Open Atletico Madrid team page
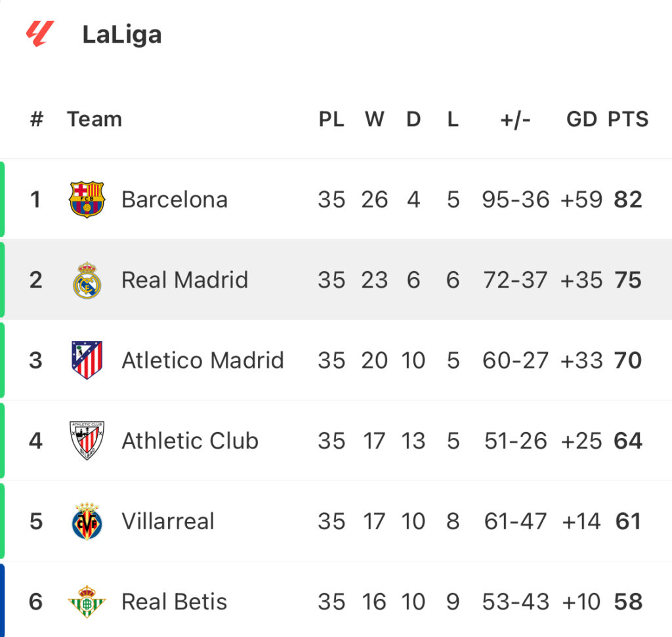Image resolution: width=672 pixels, height=637 pixels. pos(203,360)
